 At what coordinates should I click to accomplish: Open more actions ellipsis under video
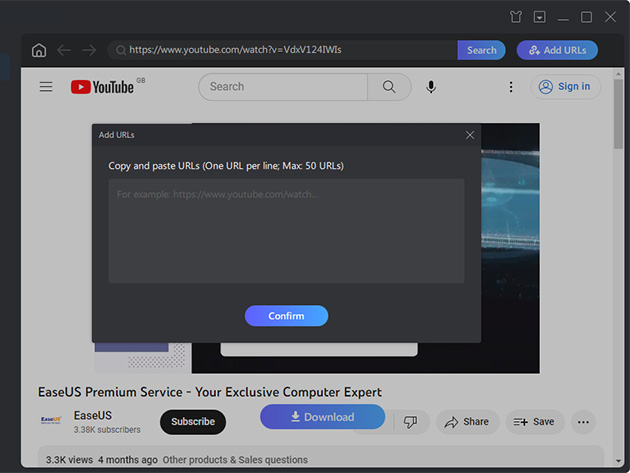[583, 422]
